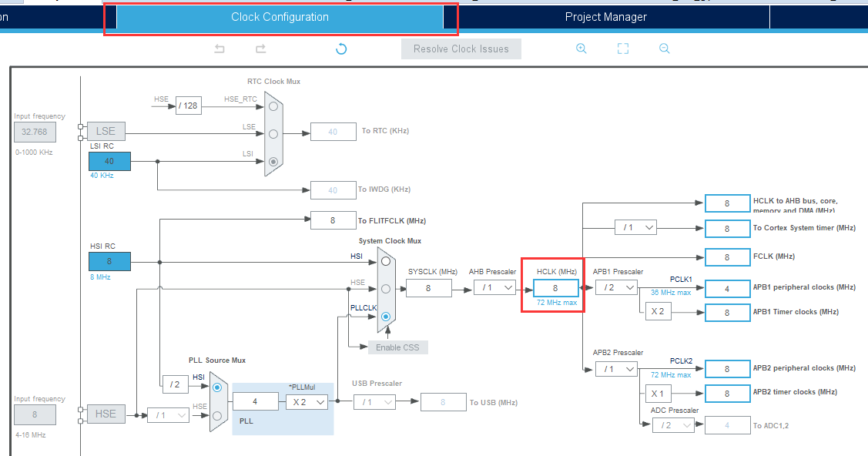Click the PLL input value box 4
This screenshot has width=868, height=456.
click(x=255, y=401)
